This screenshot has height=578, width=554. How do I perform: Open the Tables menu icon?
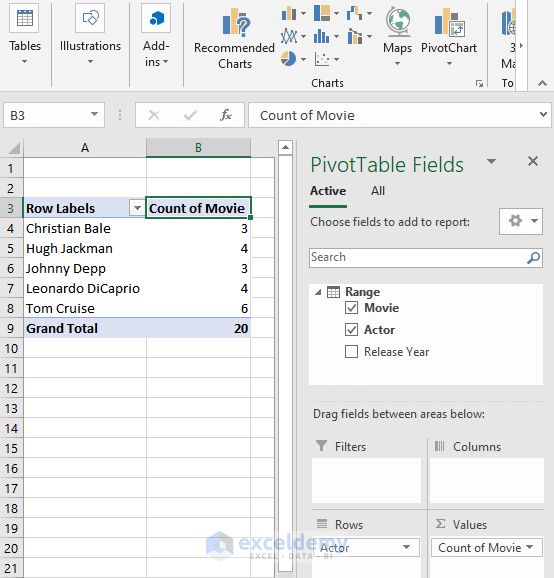pyautogui.click(x=25, y=18)
